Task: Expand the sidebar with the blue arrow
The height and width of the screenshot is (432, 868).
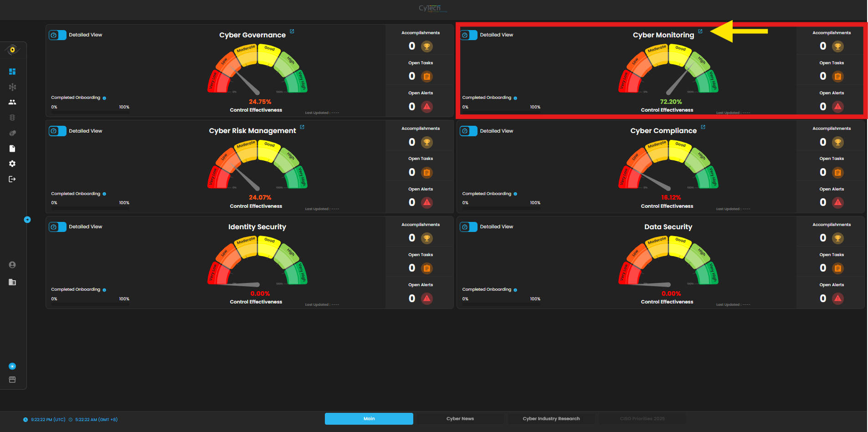Action: click(27, 220)
